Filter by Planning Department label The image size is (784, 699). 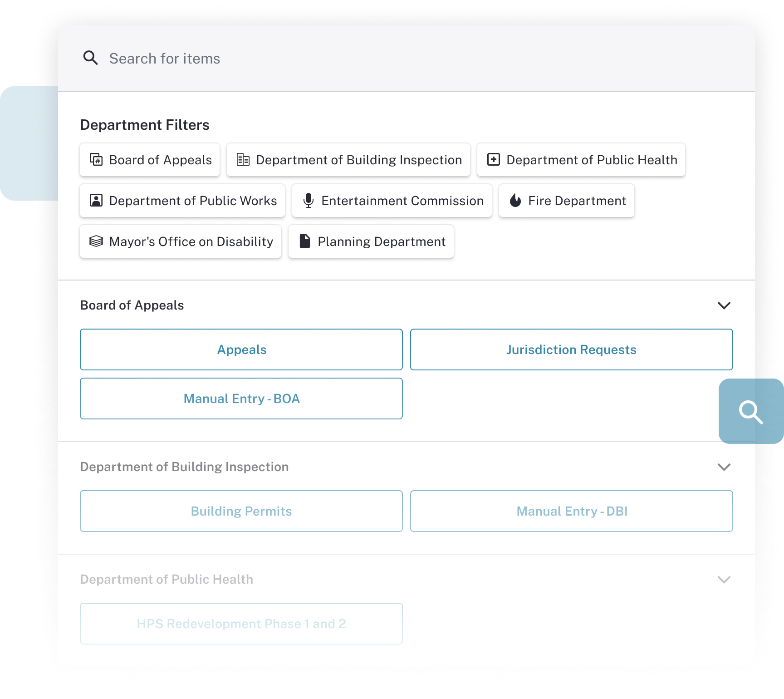pyautogui.click(x=382, y=241)
